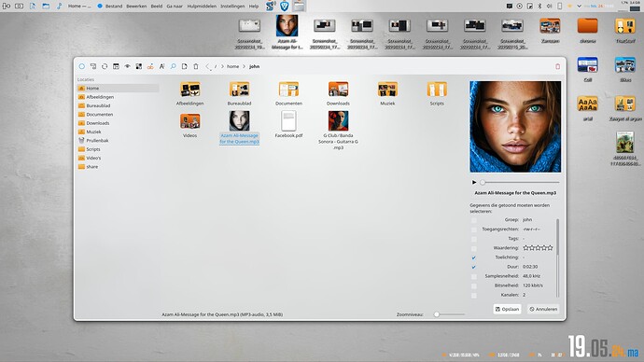Open the Hulpmiddelen menu
Image resolution: width=644 pixels, height=362 pixels.
202,7
